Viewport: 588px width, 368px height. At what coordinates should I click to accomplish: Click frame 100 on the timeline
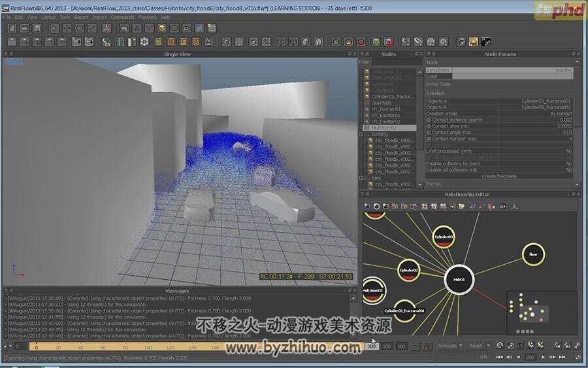pyautogui.click(x=148, y=346)
